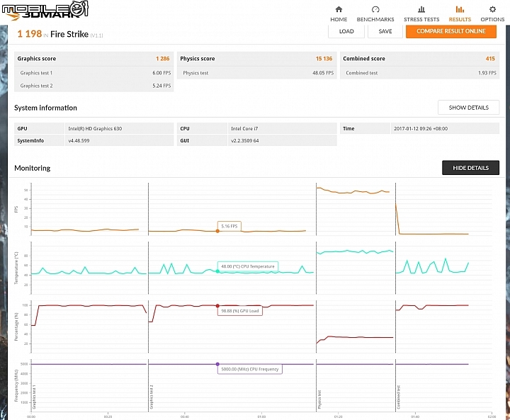This screenshot has height=420, width=510.
Task: Click the FPS axis label
Action: [x=16, y=209]
